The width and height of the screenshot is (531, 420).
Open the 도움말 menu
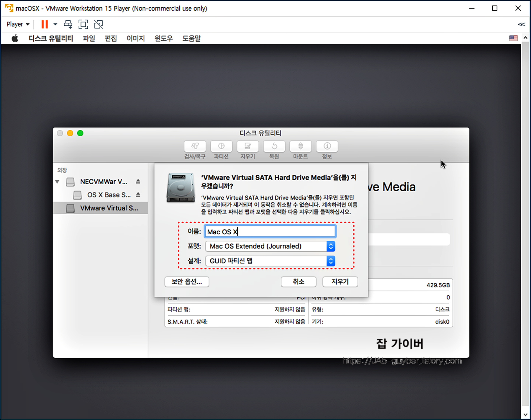coord(191,38)
